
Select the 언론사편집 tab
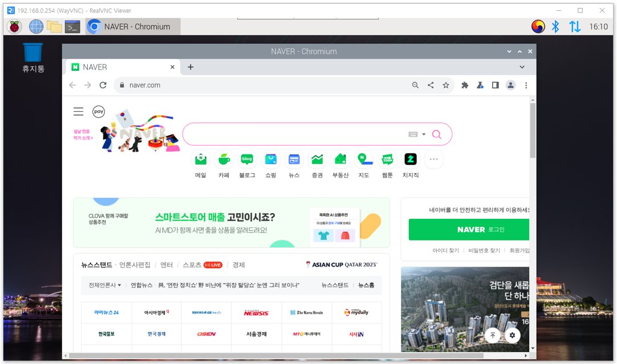click(x=135, y=265)
